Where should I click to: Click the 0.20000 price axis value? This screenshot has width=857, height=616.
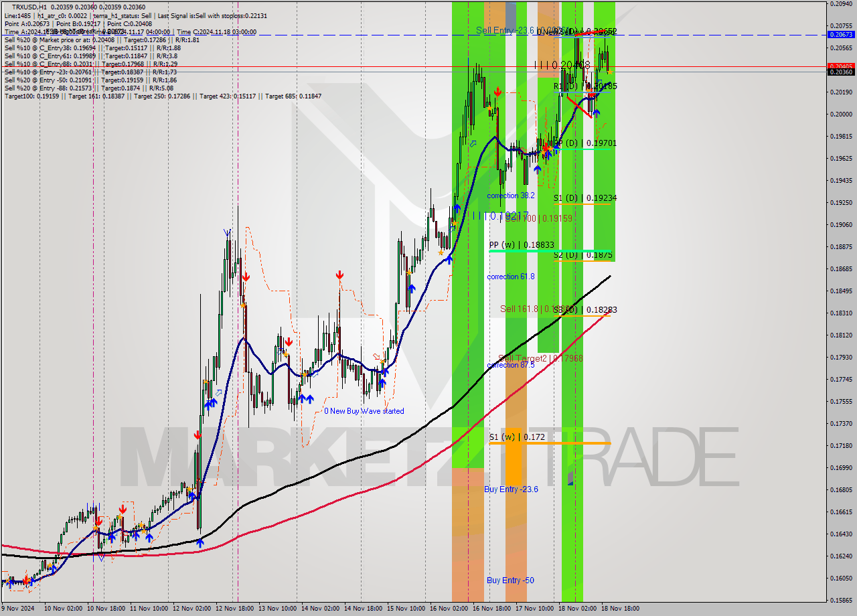click(x=841, y=114)
